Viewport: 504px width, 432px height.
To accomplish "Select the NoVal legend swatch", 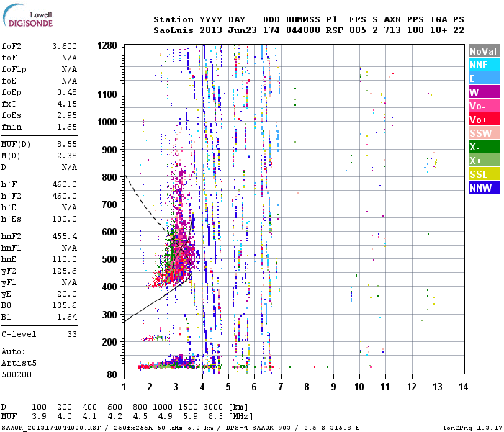I will coord(484,51).
